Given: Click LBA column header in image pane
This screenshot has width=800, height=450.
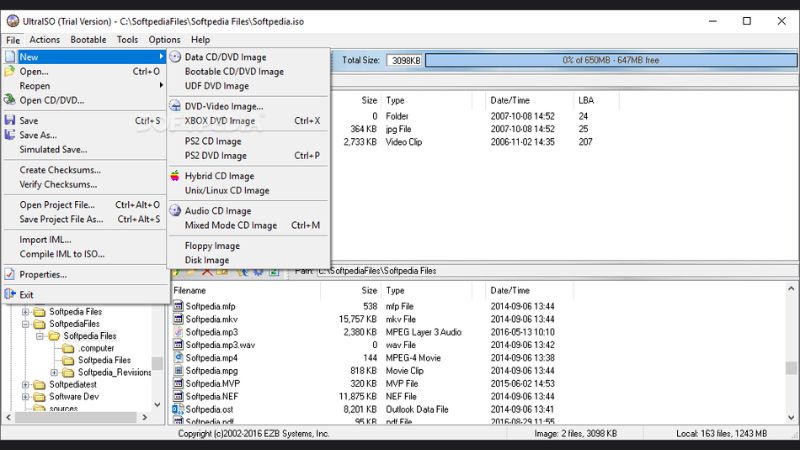Looking at the screenshot, I should point(596,100).
